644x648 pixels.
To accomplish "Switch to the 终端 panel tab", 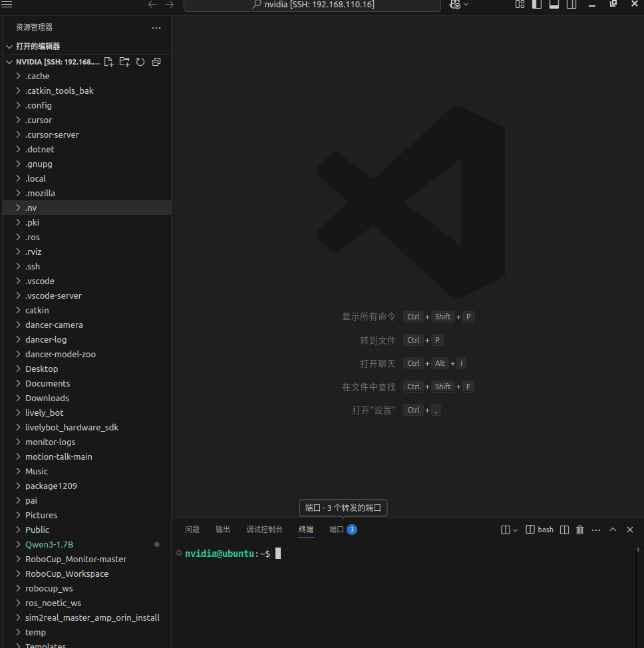I will click(x=306, y=530).
